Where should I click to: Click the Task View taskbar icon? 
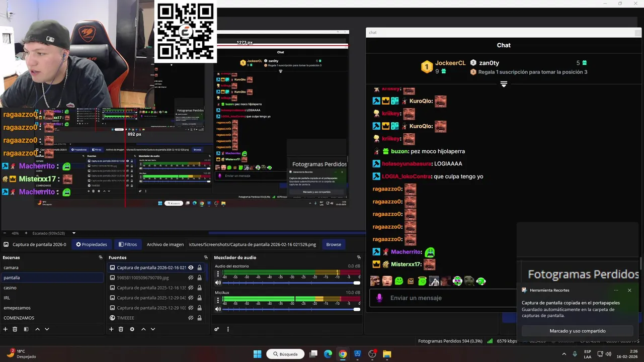click(313, 354)
